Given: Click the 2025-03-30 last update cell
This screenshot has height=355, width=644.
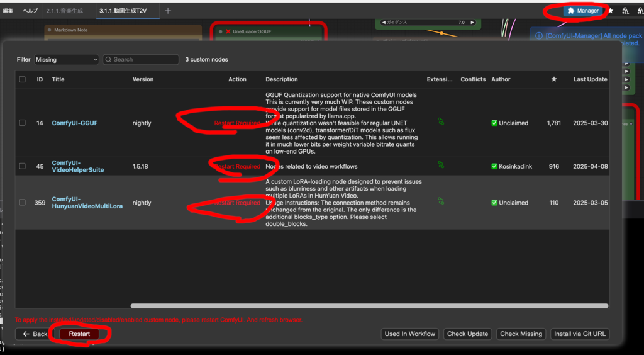Looking at the screenshot, I should pos(590,123).
